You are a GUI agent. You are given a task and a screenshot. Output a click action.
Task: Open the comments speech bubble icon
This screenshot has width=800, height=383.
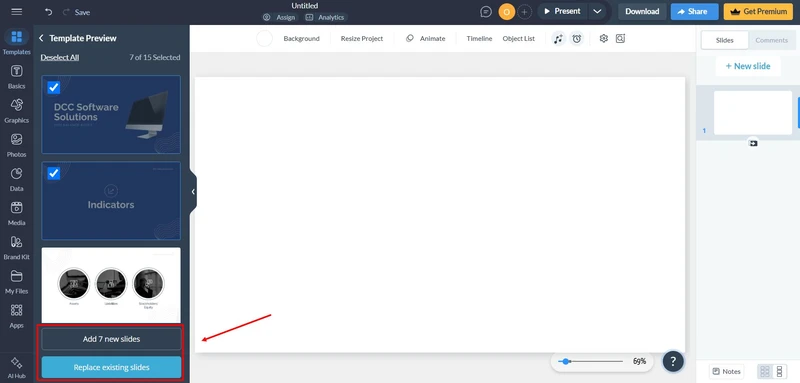(486, 12)
